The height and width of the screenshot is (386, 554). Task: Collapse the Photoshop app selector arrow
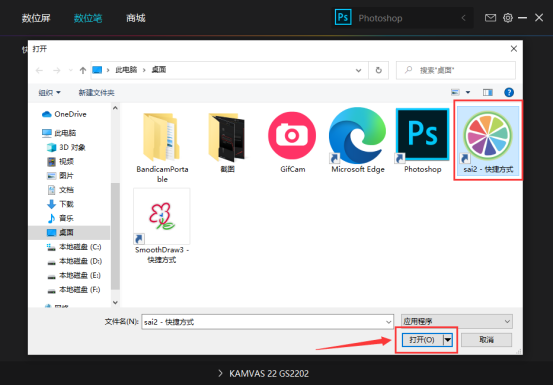(x=464, y=18)
